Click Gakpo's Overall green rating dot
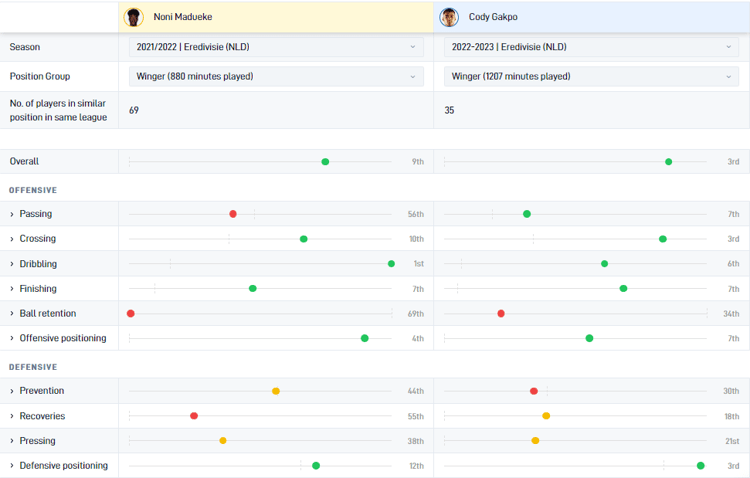The width and height of the screenshot is (750, 478). 669,162
